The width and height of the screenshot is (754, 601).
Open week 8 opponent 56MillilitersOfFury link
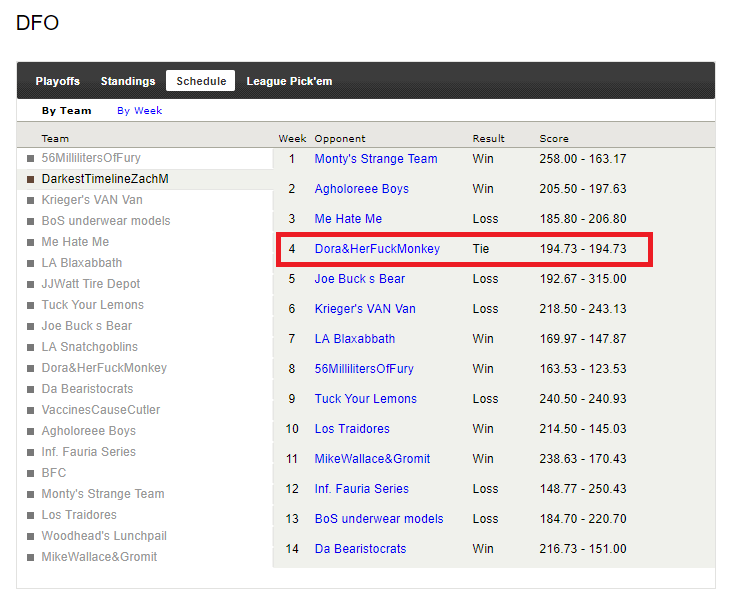click(364, 369)
